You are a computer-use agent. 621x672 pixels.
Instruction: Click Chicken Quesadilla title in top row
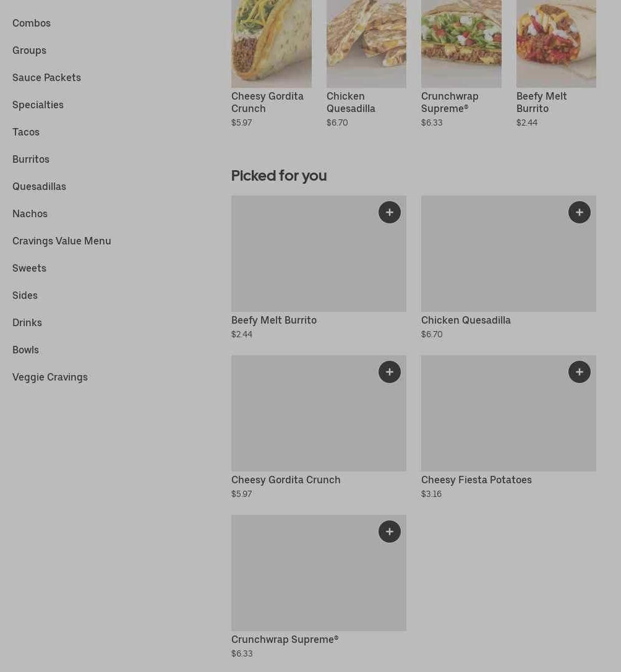pos(351,102)
